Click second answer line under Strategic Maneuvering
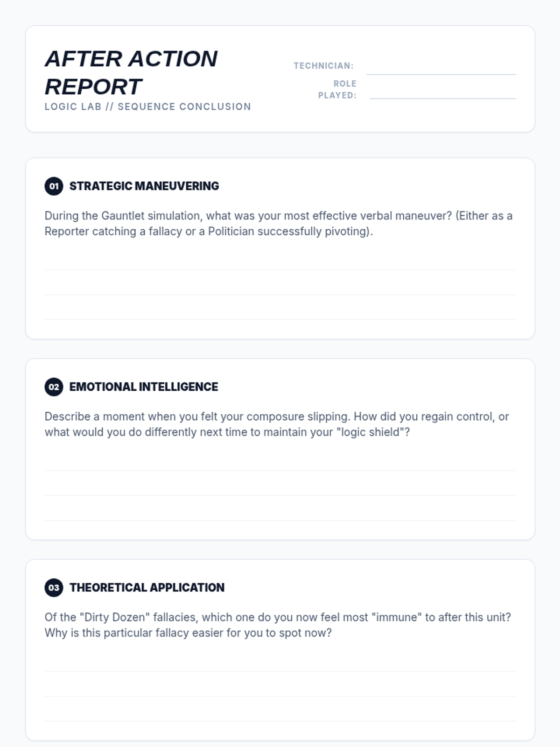This screenshot has width=560, height=747. (280, 286)
